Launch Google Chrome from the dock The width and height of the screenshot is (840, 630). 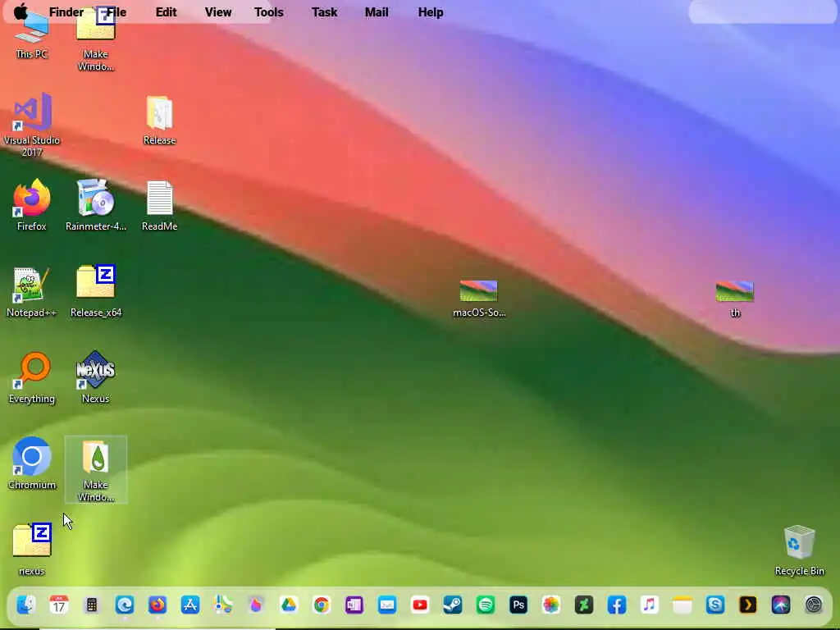pyautogui.click(x=322, y=605)
